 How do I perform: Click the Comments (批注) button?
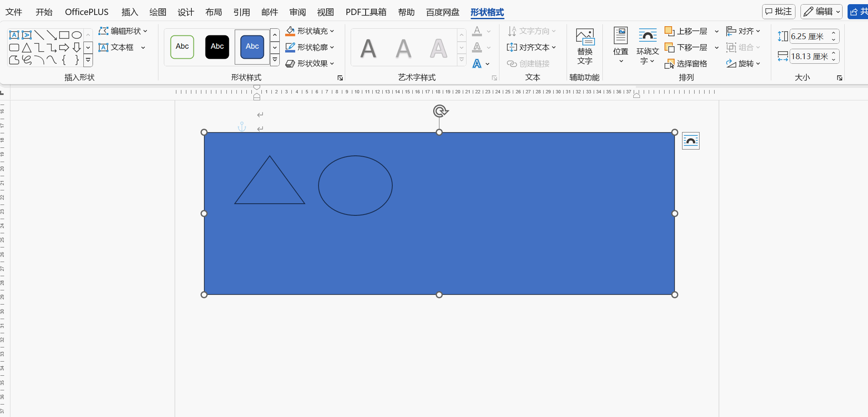[778, 12]
